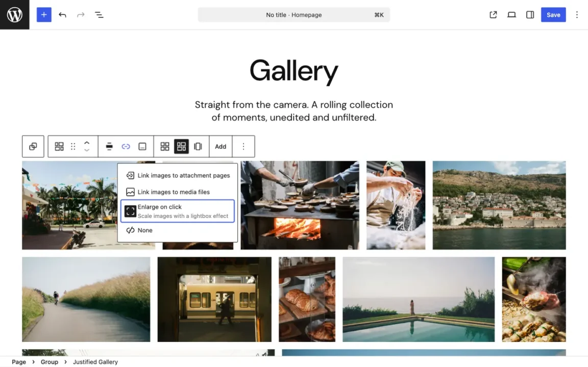Choose Link images to media files

click(x=178, y=192)
